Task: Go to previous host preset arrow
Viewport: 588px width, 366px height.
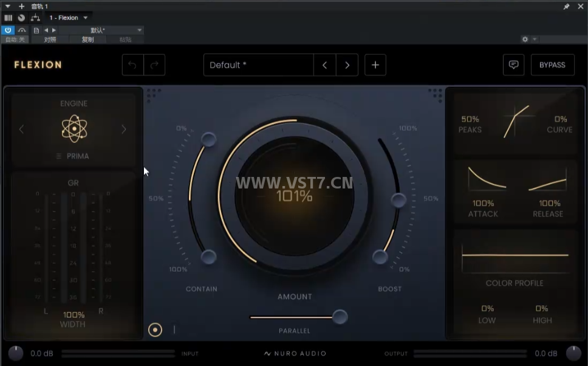Action: coord(46,30)
